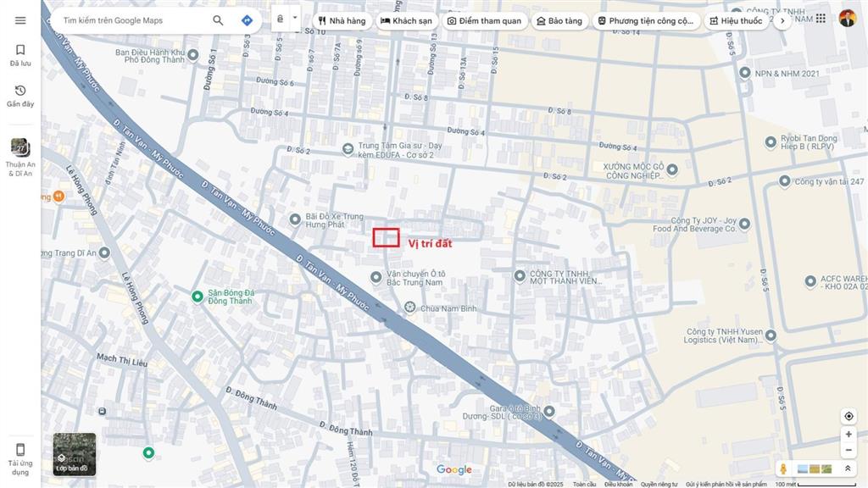Open the Gần đây recents panel
Viewport: 868px width, 488px height.
coord(20,96)
